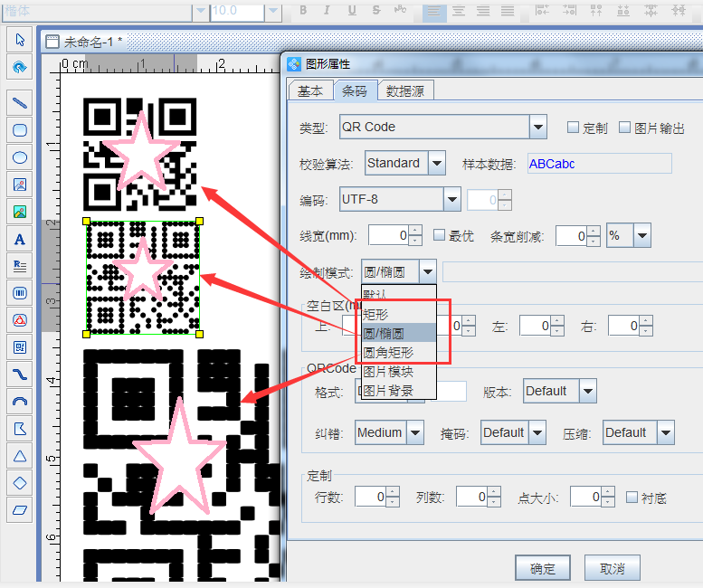Switch to the 条码 tab
Screen dimensions: 703x588
[x=355, y=90]
